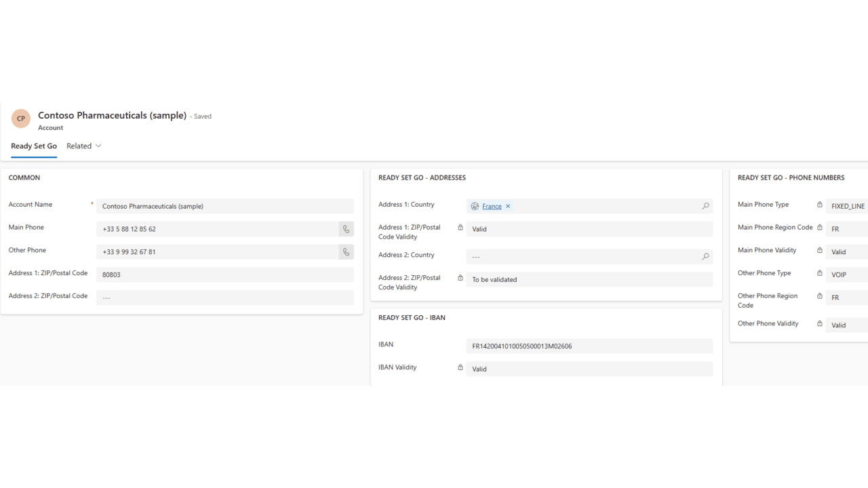The height and width of the screenshot is (488, 868).
Task: Open the France country link
Action: click(492, 206)
